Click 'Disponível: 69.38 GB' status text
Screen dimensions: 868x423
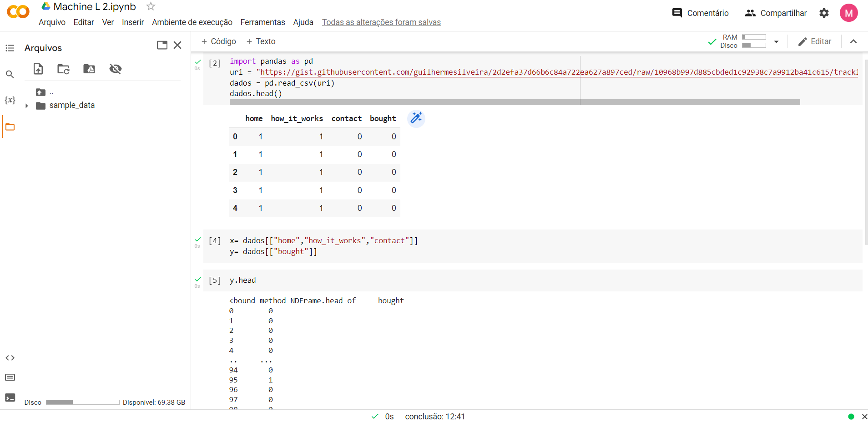tap(154, 403)
